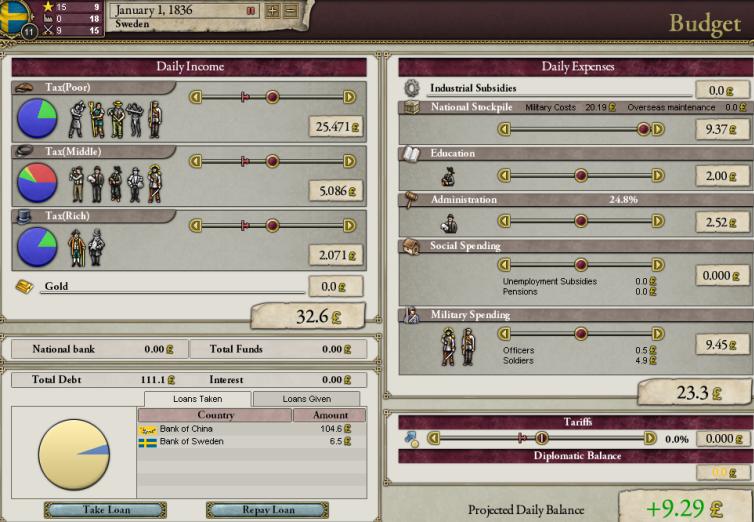Click the Industrial Subsidies gear icon
This screenshot has height=522, width=754.
click(x=412, y=88)
